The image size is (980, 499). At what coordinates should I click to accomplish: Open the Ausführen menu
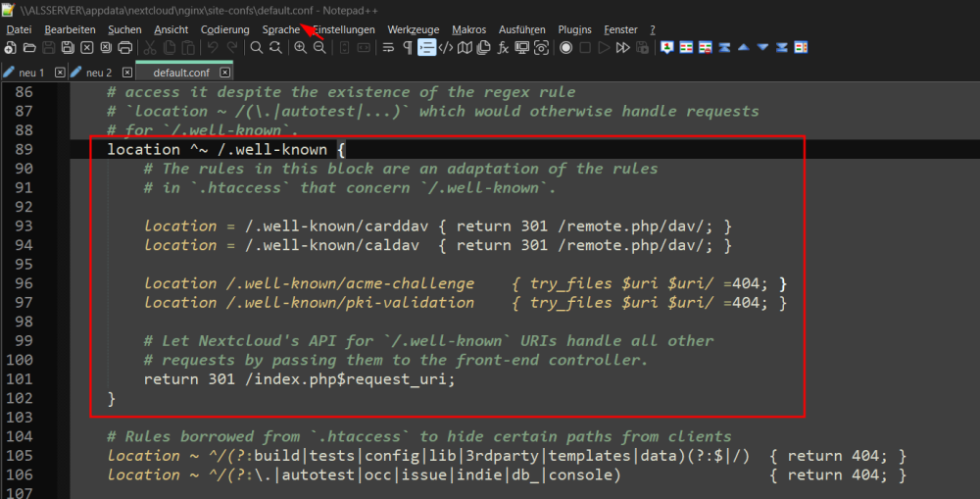pos(522,29)
